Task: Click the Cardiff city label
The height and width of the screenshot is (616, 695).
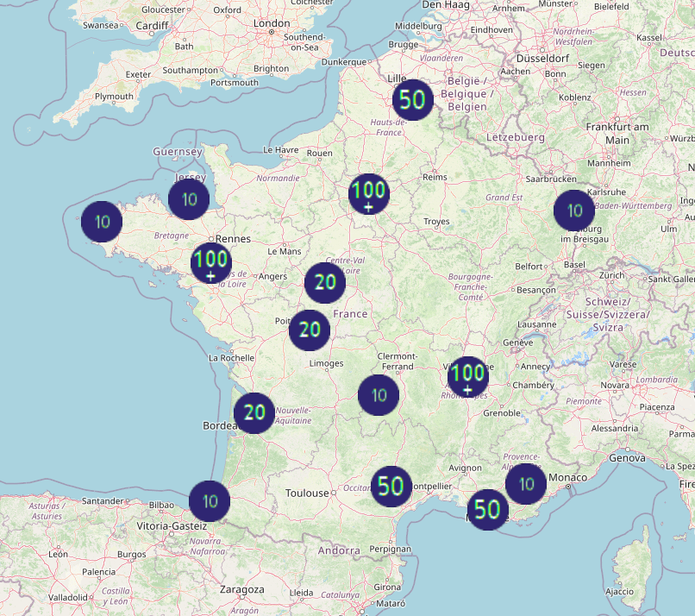Action: pos(152,26)
